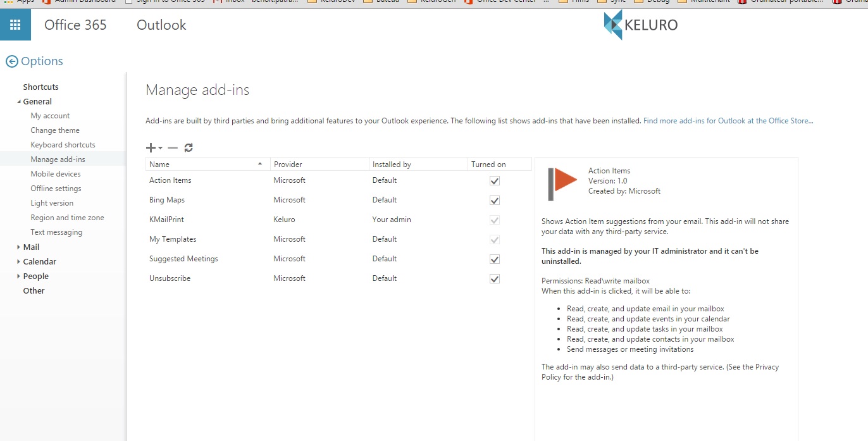Click the Options title link
Image resolution: width=868 pixels, height=441 pixels.
[x=42, y=61]
